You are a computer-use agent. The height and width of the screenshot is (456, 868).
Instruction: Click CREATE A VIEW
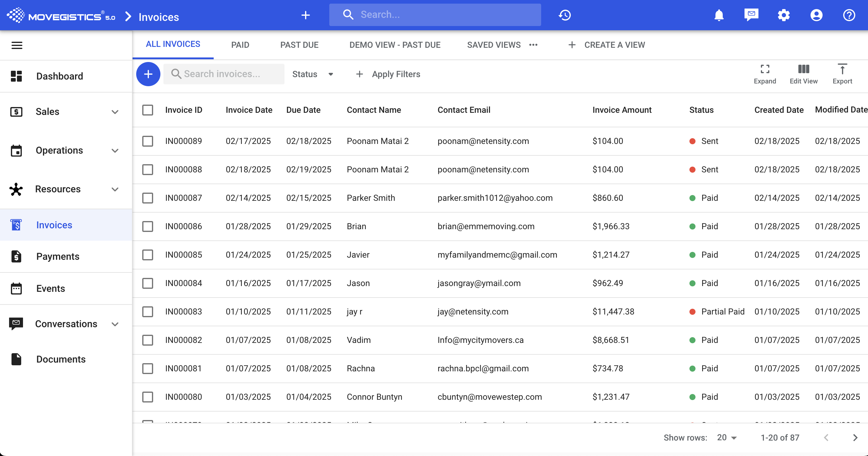tap(615, 45)
